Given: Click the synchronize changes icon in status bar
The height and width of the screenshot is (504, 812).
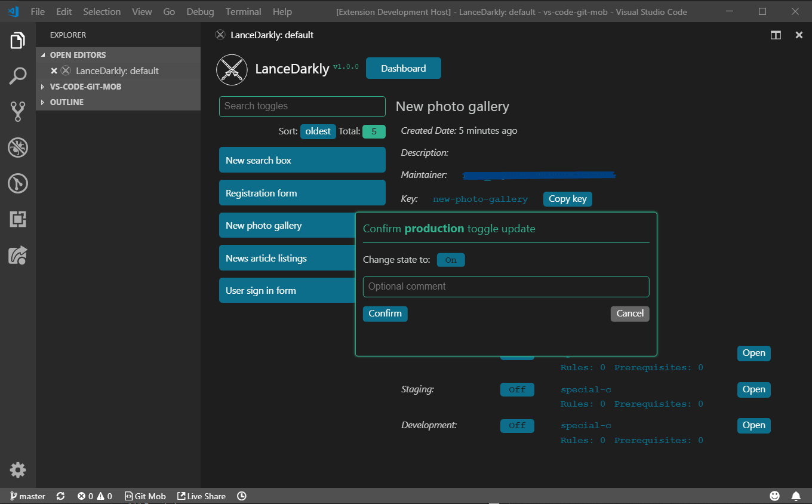Looking at the screenshot, I should click(x=60, y=496).
